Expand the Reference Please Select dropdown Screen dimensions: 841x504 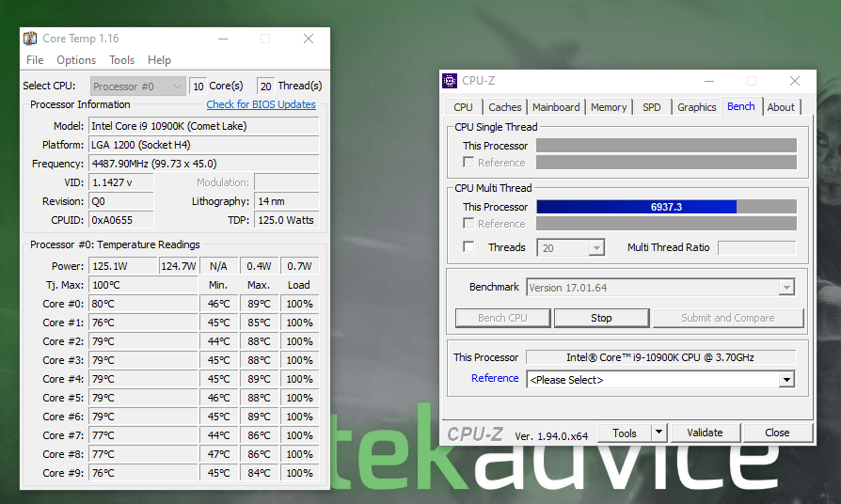click(x=786, y=380)
